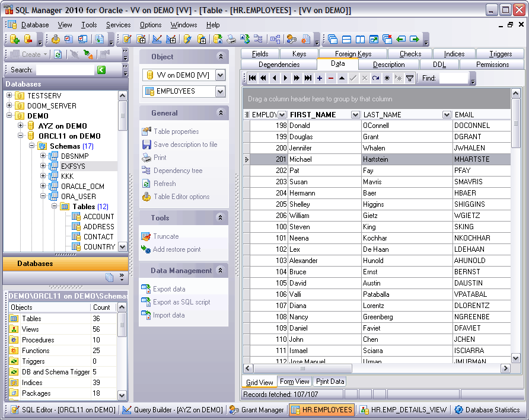Jump to the last record navigator button
529x420 pixels.
308,78
